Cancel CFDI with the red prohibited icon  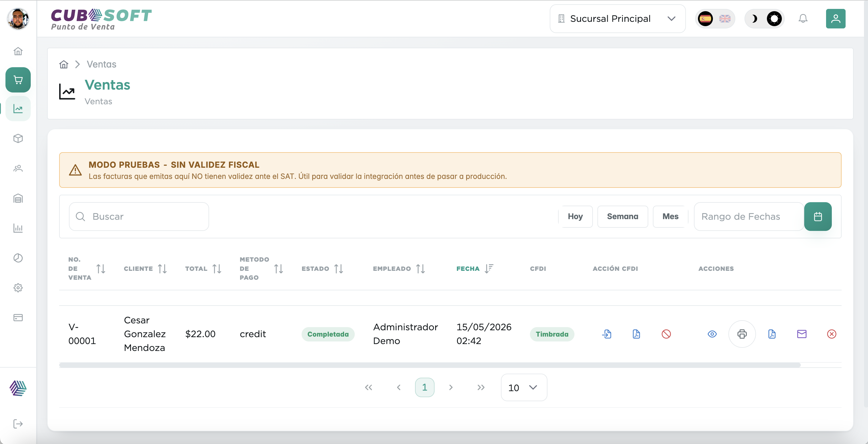point(666,334)
